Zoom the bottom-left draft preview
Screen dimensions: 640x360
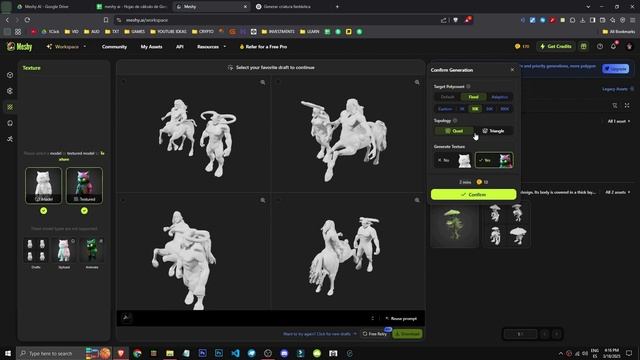pyautogui.click(x=263, y=200)
